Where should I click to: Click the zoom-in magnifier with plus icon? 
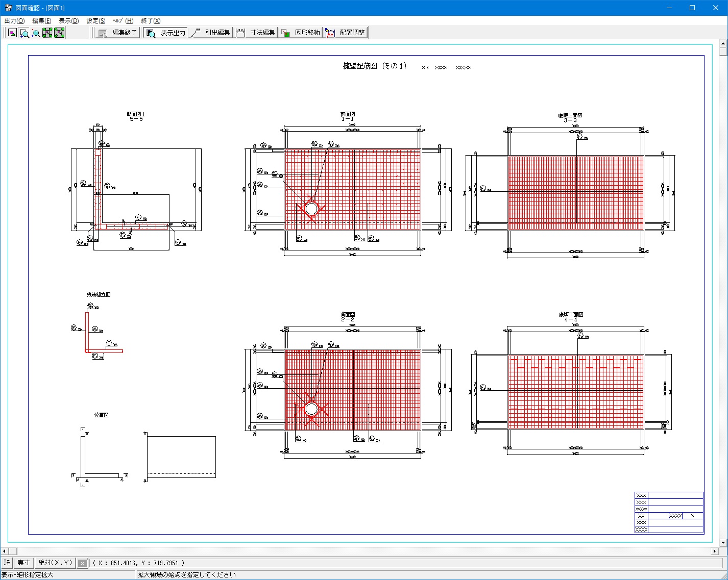click(36, 33)
